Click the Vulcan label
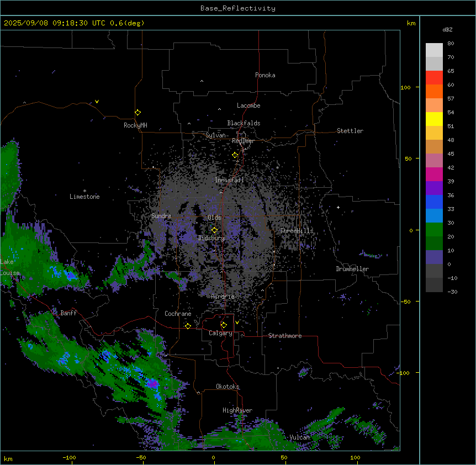The image size is (476, 465). 299,437
